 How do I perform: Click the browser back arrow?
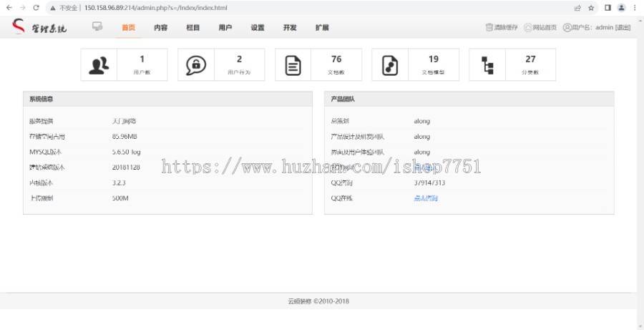9,8
